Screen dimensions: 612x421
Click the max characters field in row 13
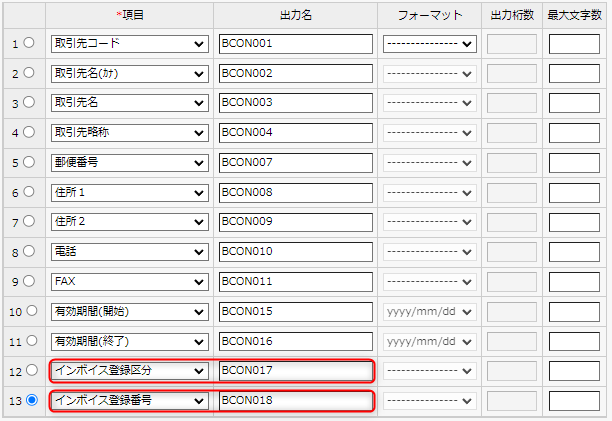click(x=574, y=401)
